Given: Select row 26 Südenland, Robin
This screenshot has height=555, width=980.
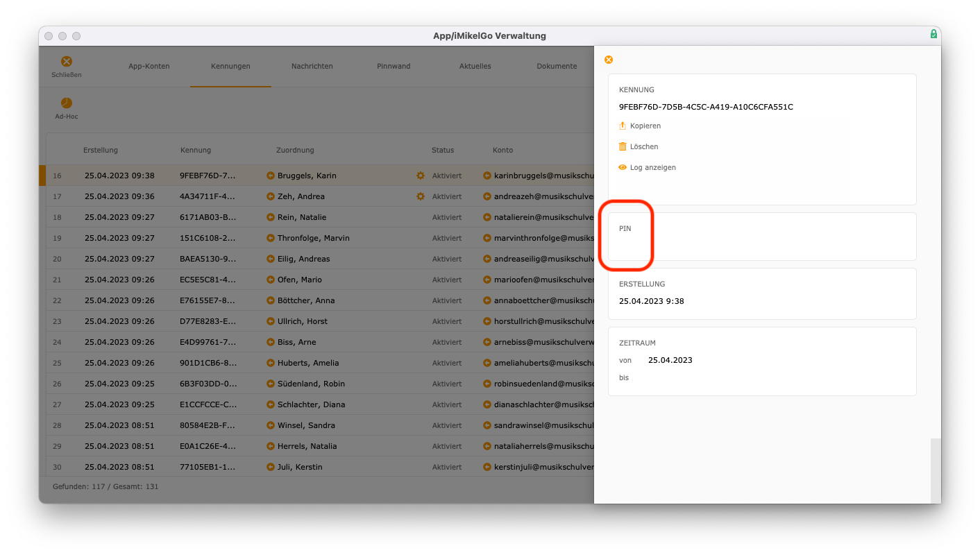Looking at the screenshot, I should [x=320, y=384].
